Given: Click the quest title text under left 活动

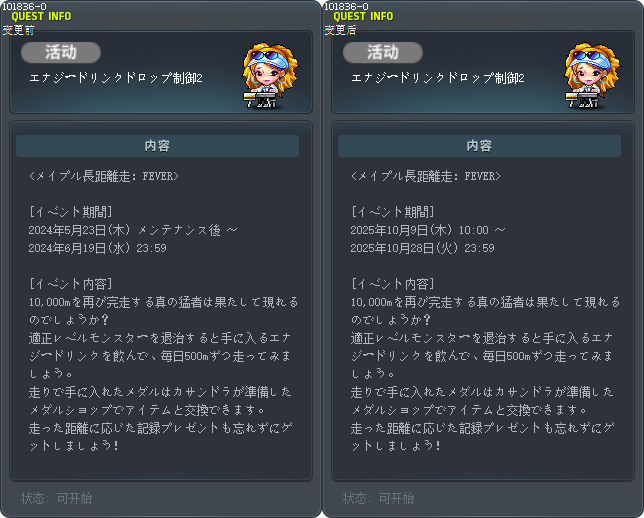Looking at the screenshot, I should (116, 78).
